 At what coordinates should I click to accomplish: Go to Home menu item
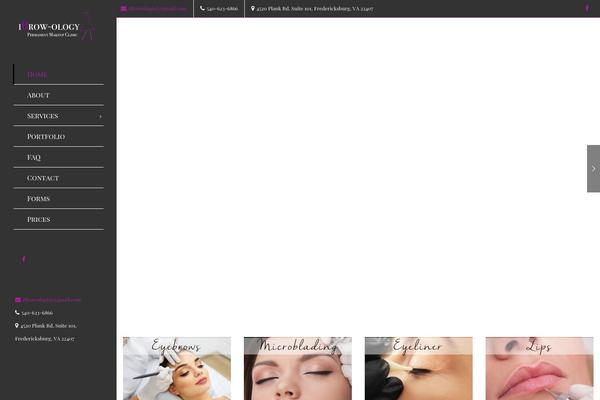click(59, 74)
